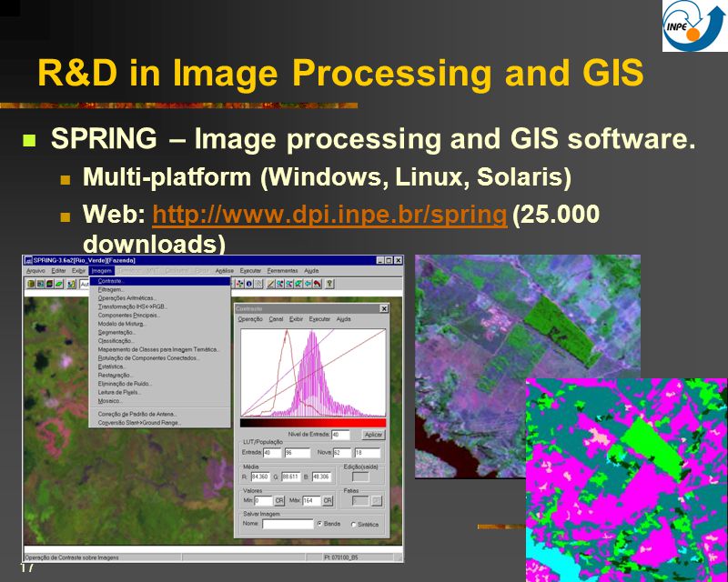Click the histogram plot in Contraste dialog
The width and height of the screenshot is (728, 582).
pyautogui.click(x=313, y=373)
